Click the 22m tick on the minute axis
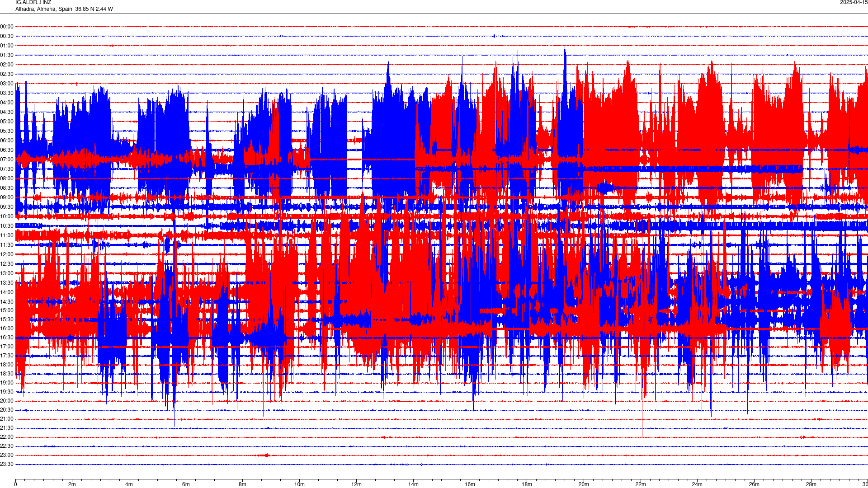This screenshot has height=488, width=868. (x=641, y=484)
